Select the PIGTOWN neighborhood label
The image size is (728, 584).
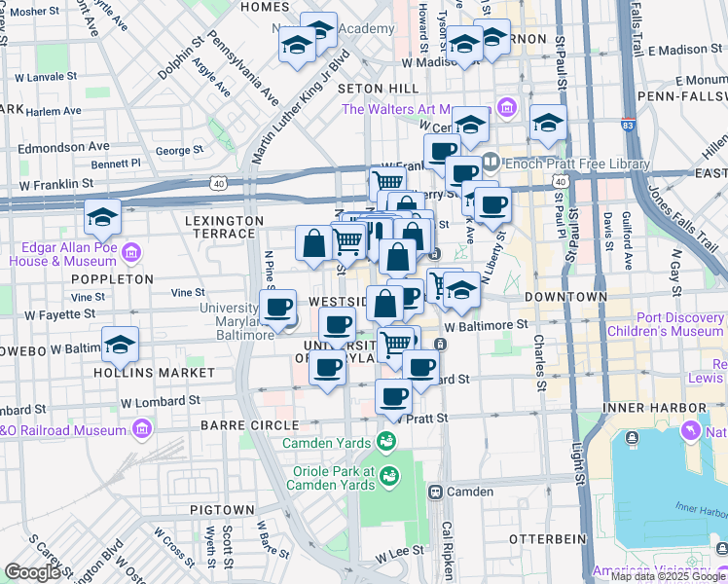click(x=222, y=510)
